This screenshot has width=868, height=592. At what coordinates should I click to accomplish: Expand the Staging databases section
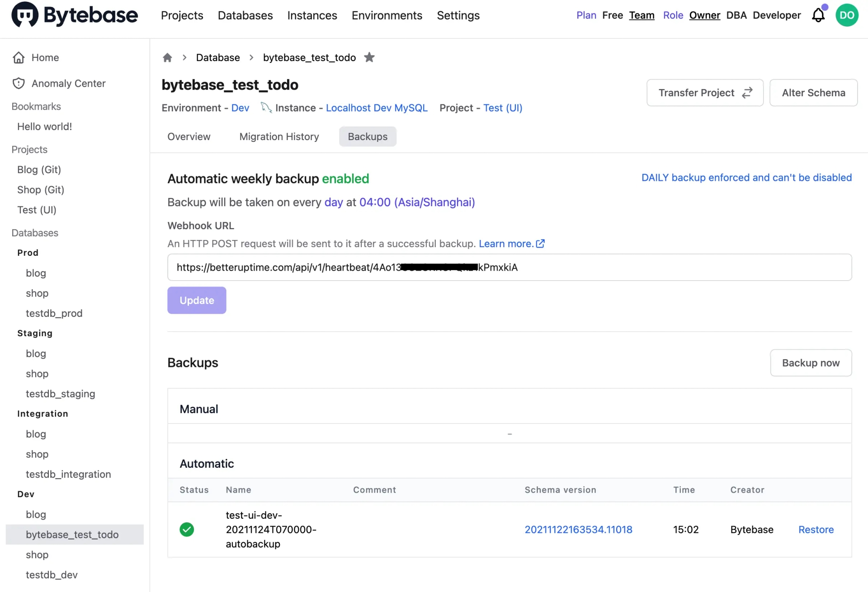point(34,332)
